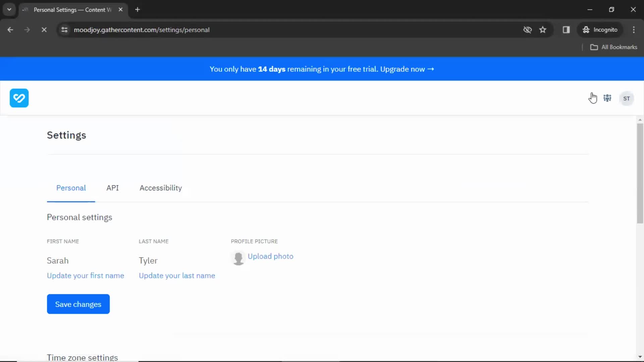Select the Personal Settings browser tab
Screen dimensions: 644x362
click(x=73, y=10)
